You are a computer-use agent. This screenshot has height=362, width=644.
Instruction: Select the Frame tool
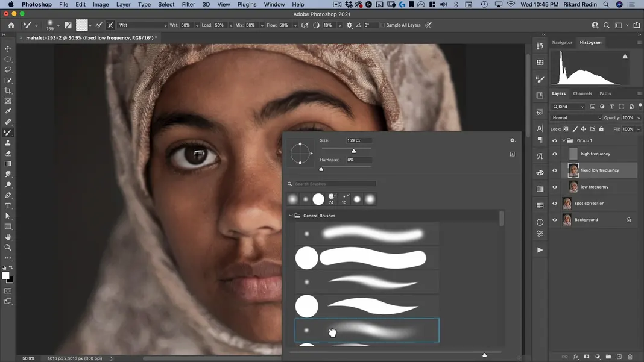point(8,101)
